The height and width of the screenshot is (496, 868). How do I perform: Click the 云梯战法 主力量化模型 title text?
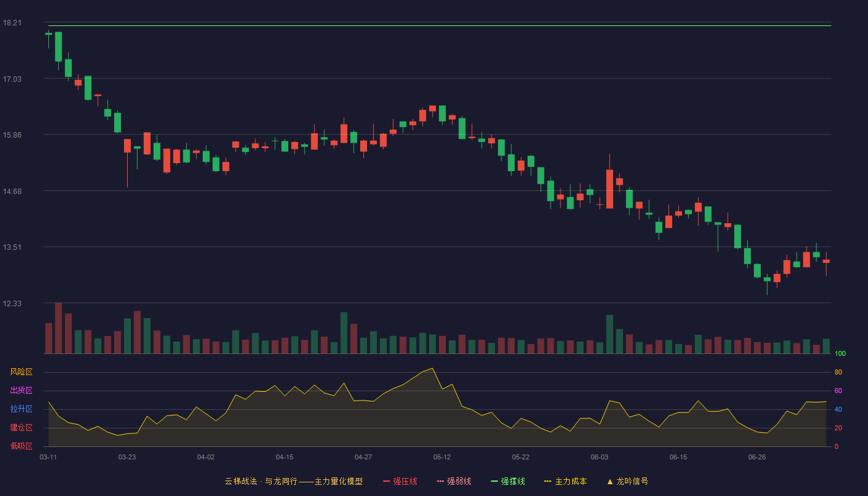293,481
